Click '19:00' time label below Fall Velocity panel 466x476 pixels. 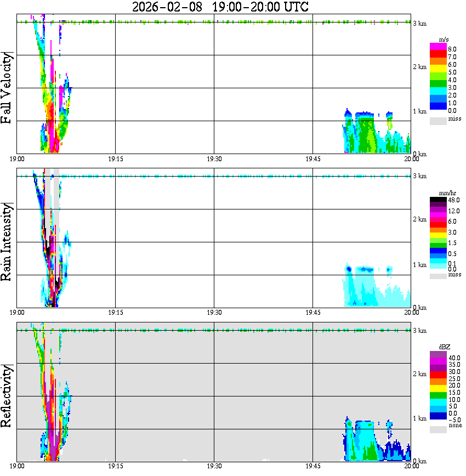pos(17,159)
